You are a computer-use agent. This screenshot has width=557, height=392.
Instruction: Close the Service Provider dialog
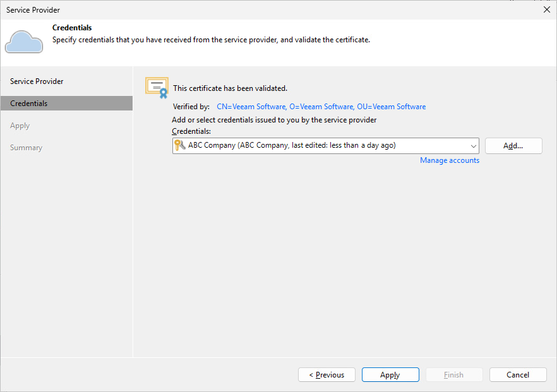click(x=547, y=9)
